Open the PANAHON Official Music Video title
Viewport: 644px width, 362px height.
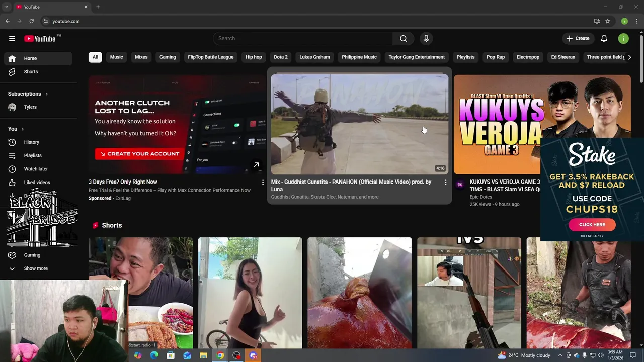point(351,185)
